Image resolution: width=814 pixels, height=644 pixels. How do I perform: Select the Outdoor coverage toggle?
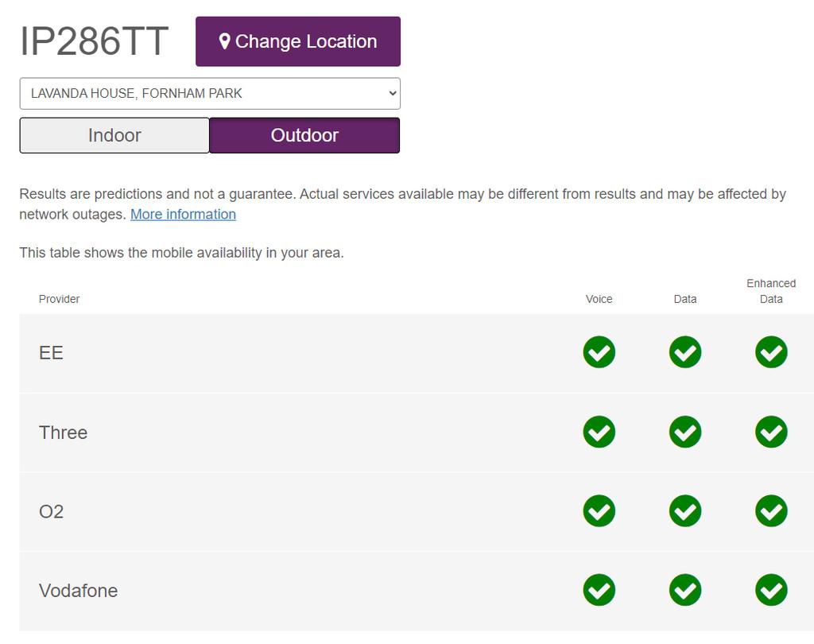pyautogui.click(x=304, y=135)
